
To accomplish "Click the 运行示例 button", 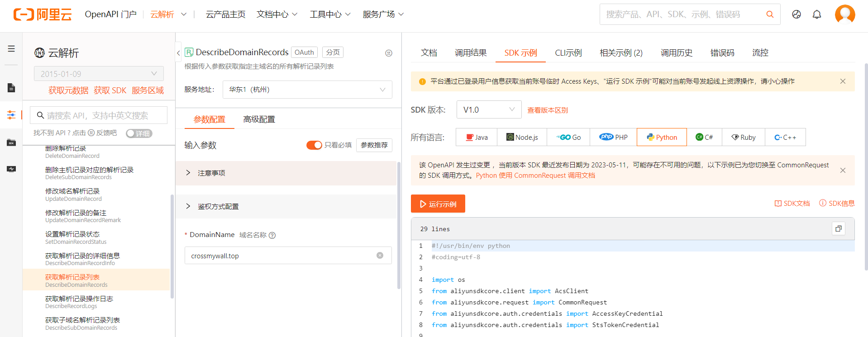I will tap(438, 204).
